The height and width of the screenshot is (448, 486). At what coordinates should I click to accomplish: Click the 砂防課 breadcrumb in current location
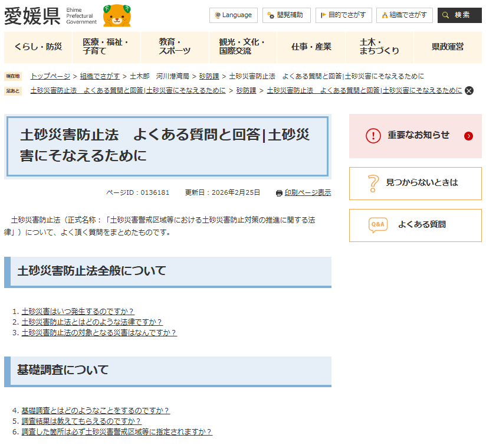[x=209, y=76]
